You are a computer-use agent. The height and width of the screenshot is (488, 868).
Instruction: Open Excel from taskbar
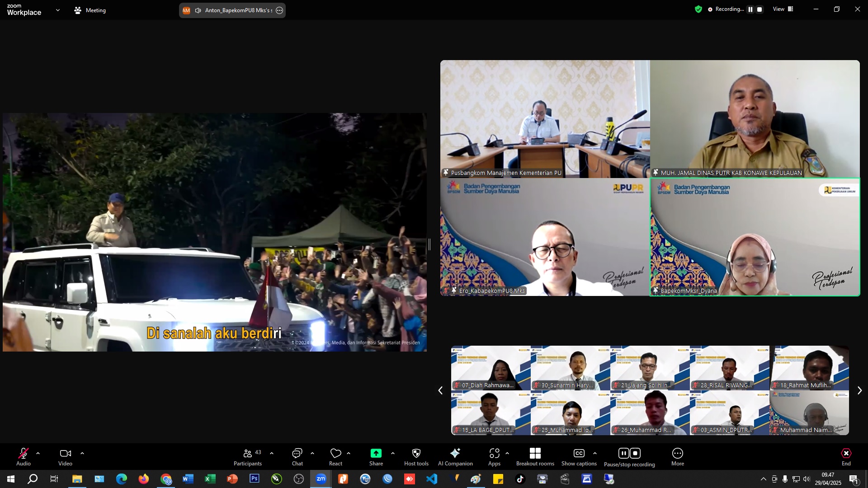point(210,479)
